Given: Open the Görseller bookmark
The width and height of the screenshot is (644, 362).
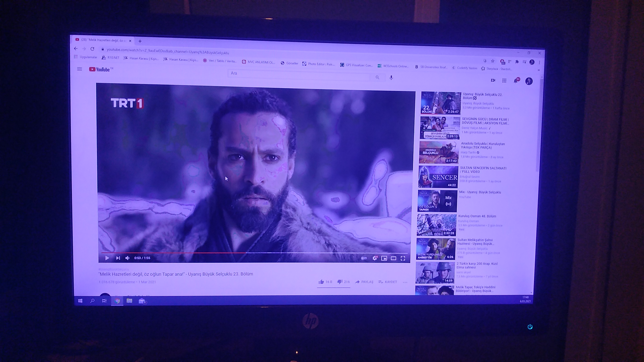Looking at the screenshot, I should (x=289, y=63).
